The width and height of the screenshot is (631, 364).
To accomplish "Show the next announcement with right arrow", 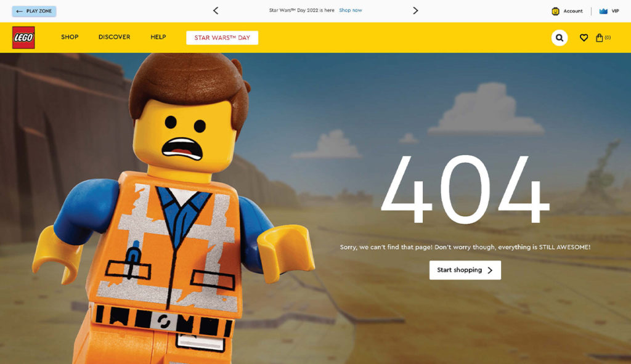I will tap(415, 10).
